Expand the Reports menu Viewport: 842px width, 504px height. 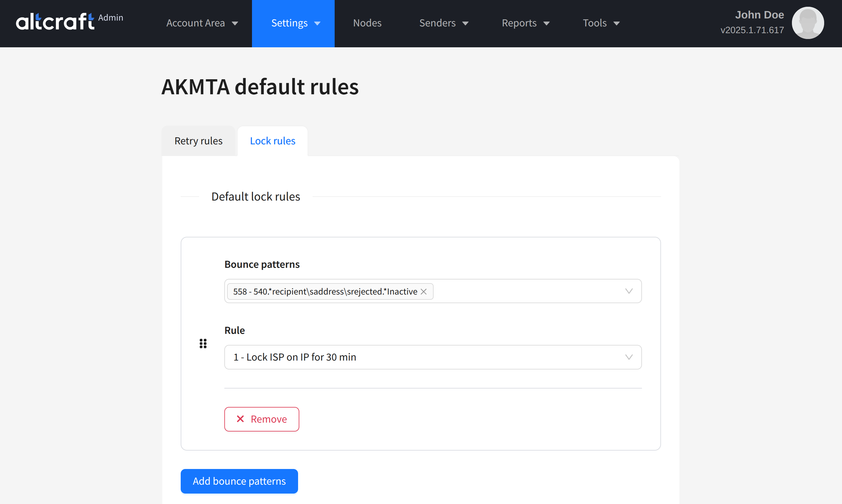tap(525, 23)
